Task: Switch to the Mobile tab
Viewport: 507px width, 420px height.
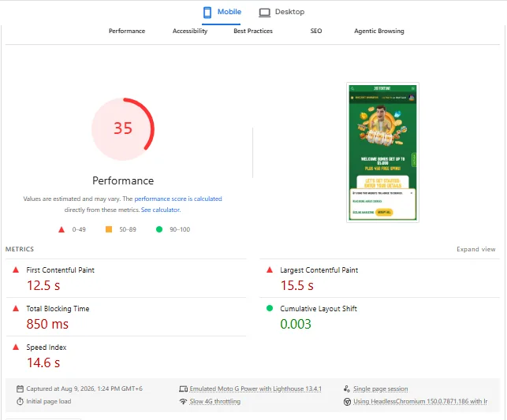Action: coord(222,13)
